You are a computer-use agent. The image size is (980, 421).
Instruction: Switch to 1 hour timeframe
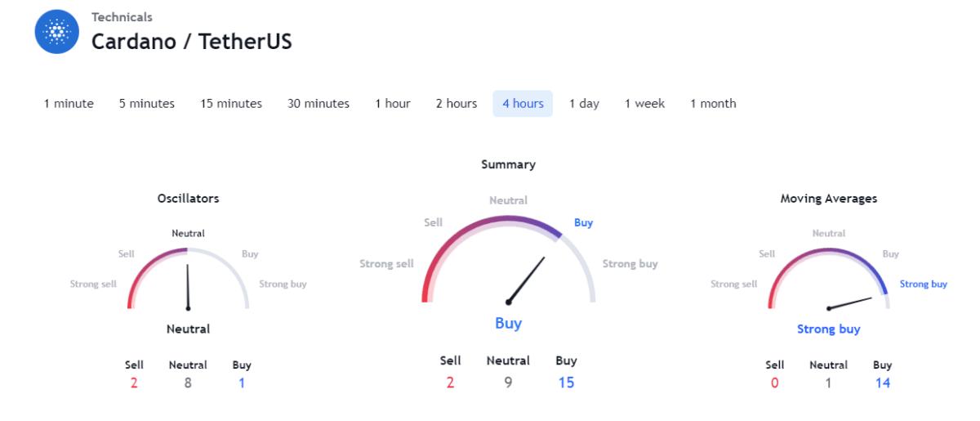click(x=393, y=104)
